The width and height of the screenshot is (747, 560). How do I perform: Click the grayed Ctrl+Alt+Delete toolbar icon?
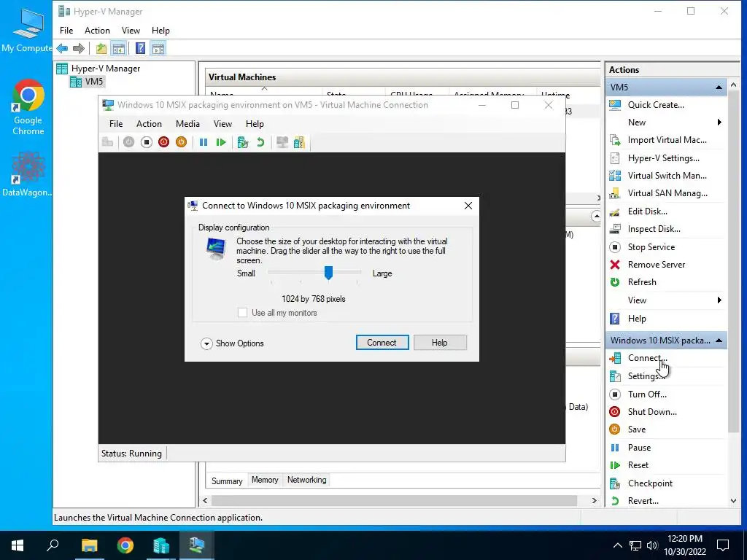tap(108, 142)
